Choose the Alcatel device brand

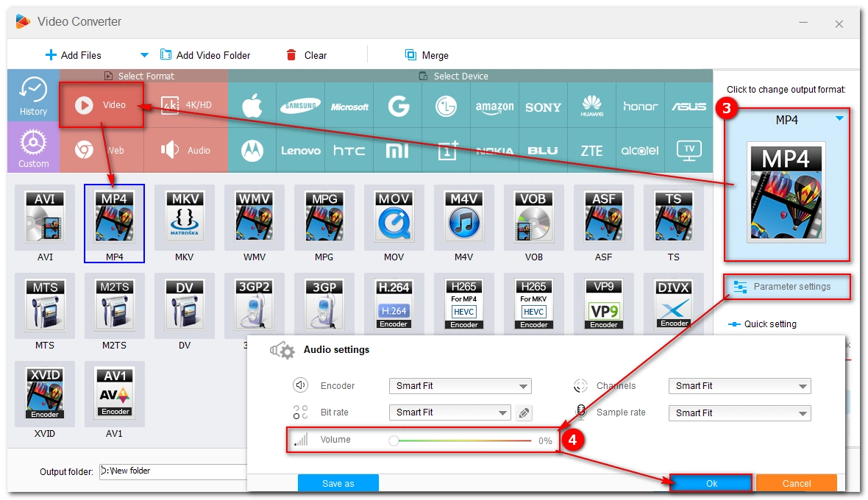point(641,150)
